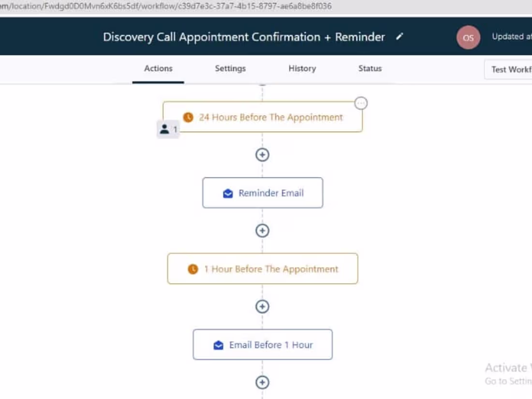Image resolution: width=532 pixels, height=399 pixels.
Task: Click the Test Workflow button
Action: tap(508, 70)
